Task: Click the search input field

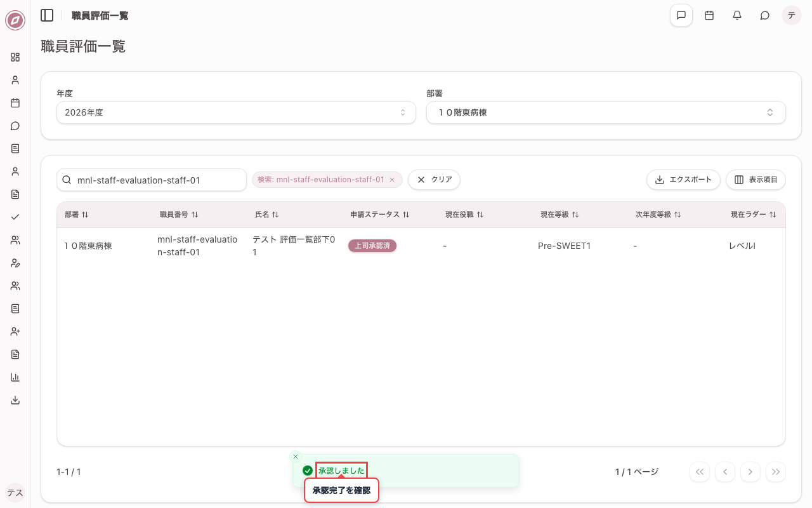Action: point(152,180)
